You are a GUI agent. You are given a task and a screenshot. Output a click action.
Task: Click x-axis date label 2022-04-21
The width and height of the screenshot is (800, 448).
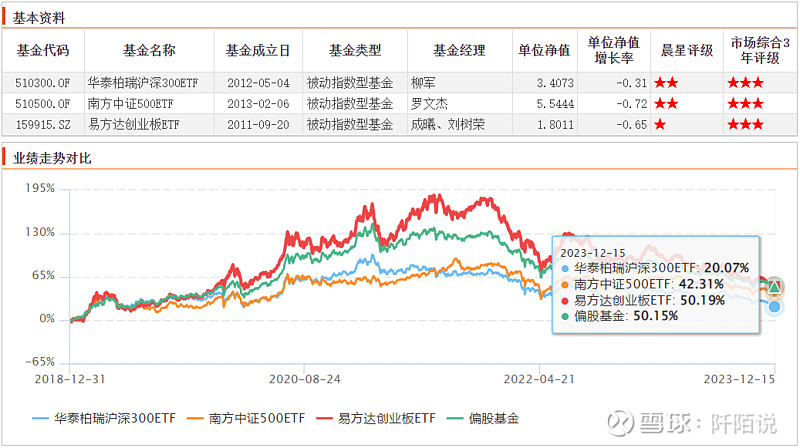point(539,379)
